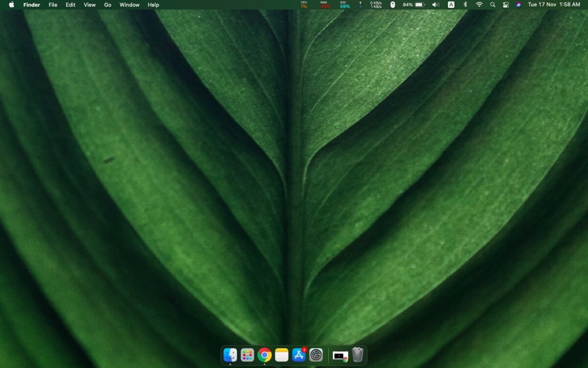
Task: Open the keyboard input source menu
Action: (x=451, y=4)
